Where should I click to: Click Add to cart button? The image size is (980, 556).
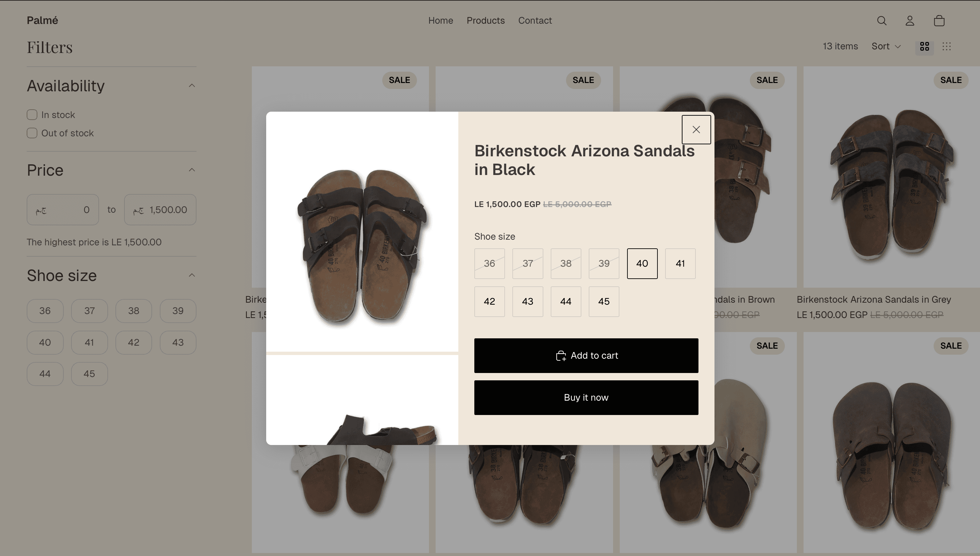coord(586,356)
